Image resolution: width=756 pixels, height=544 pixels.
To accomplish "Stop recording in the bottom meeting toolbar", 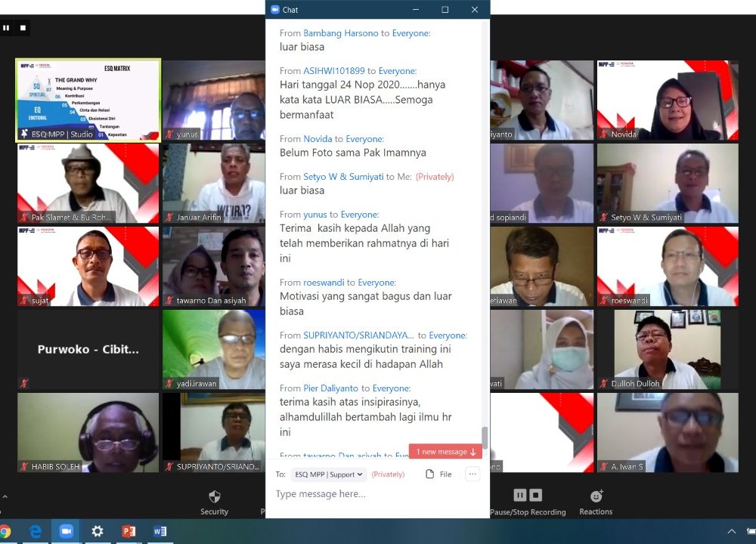I will (536, 496).
